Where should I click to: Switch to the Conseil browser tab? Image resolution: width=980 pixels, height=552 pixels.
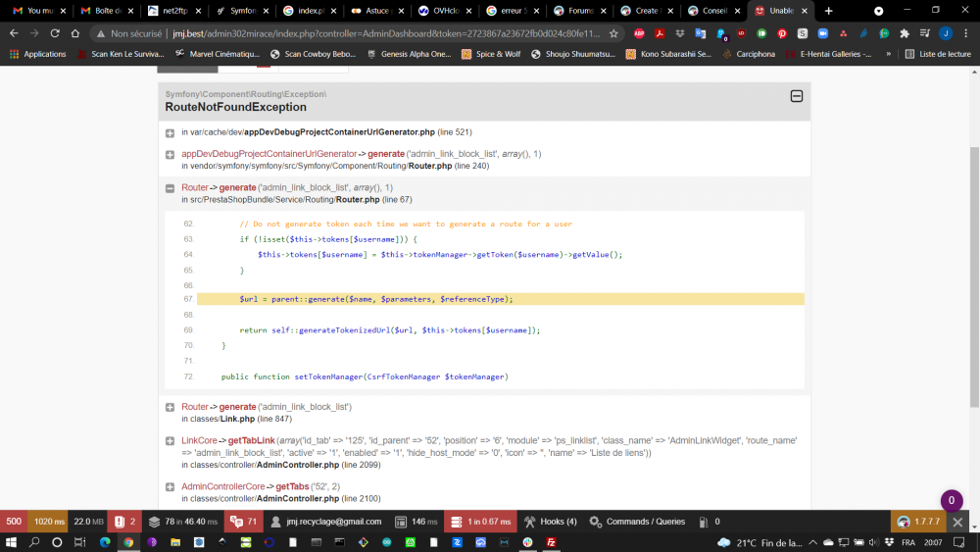coord(714,11)
